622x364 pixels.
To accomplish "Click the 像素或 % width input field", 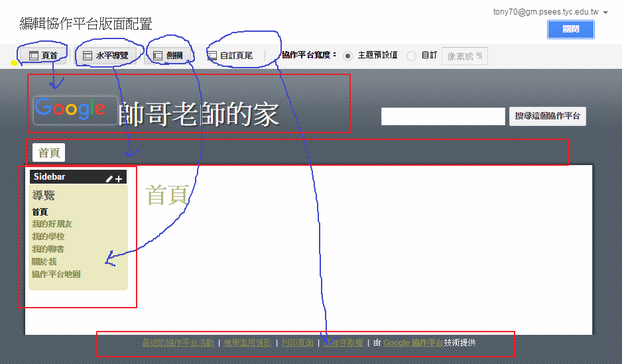I will point(464,56).
